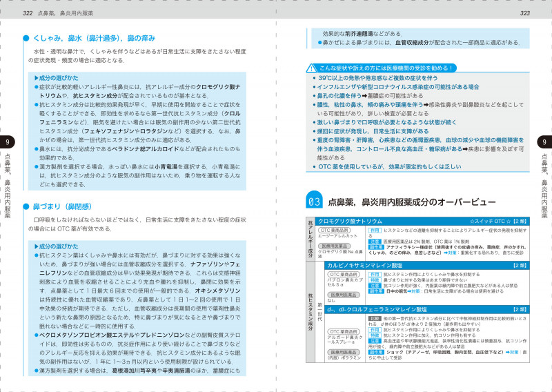Click table header クロモグリク酸ナトリウム
552x392 pixels.
pyautogui.click(x=350, y=222)
